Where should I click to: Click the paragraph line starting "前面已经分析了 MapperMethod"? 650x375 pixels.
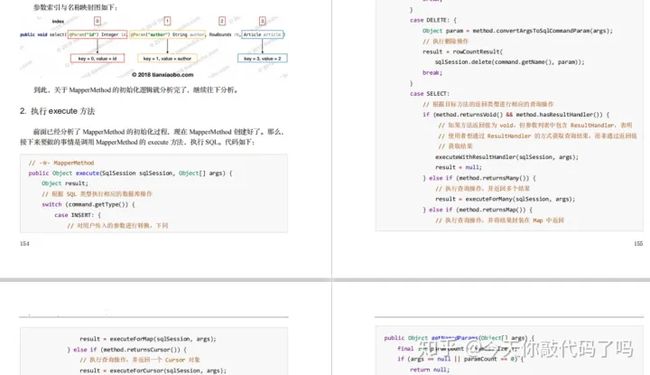click(159, 132)
